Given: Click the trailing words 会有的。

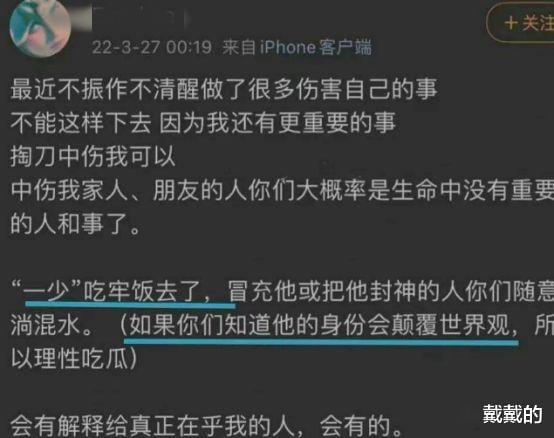Looking at the screenshot, I should [361, 427].
